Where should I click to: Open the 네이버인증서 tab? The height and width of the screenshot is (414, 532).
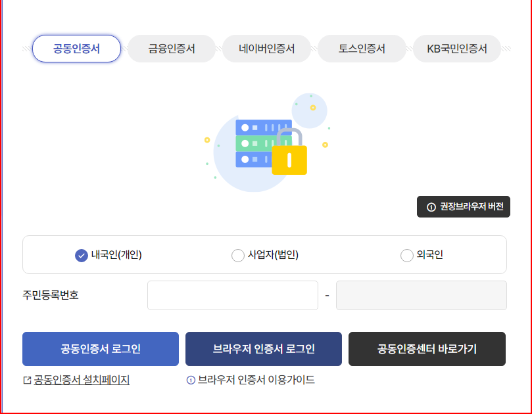[266, 48]
